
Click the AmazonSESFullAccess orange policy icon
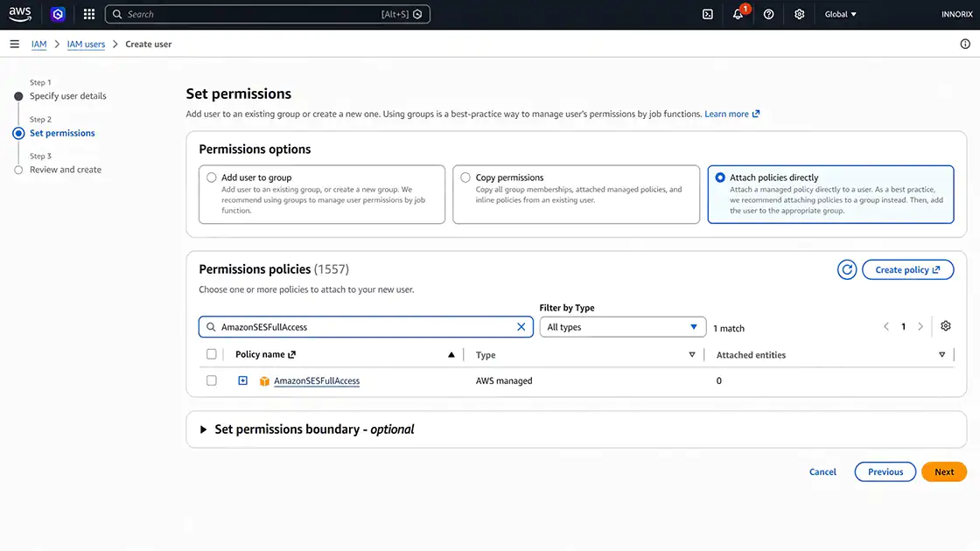coord(264,381)
